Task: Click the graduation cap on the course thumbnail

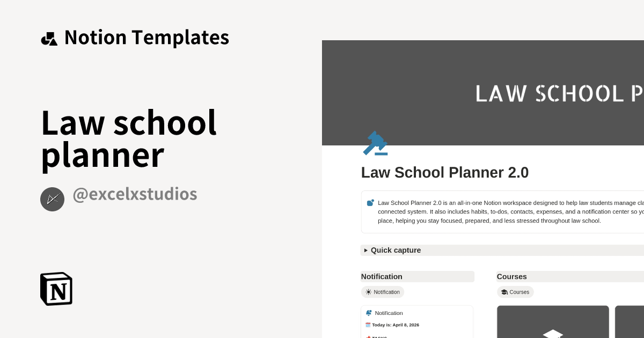Action: [553, 334]
